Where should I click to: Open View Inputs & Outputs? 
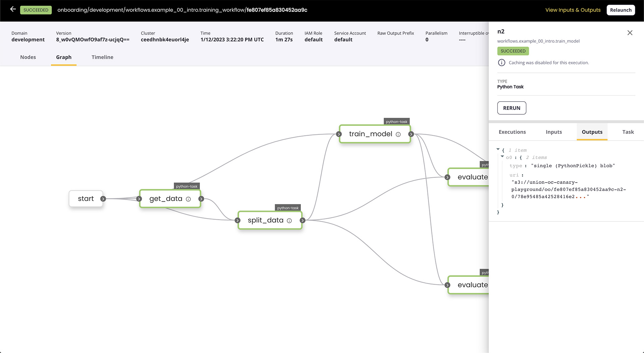tap(573, 10)
